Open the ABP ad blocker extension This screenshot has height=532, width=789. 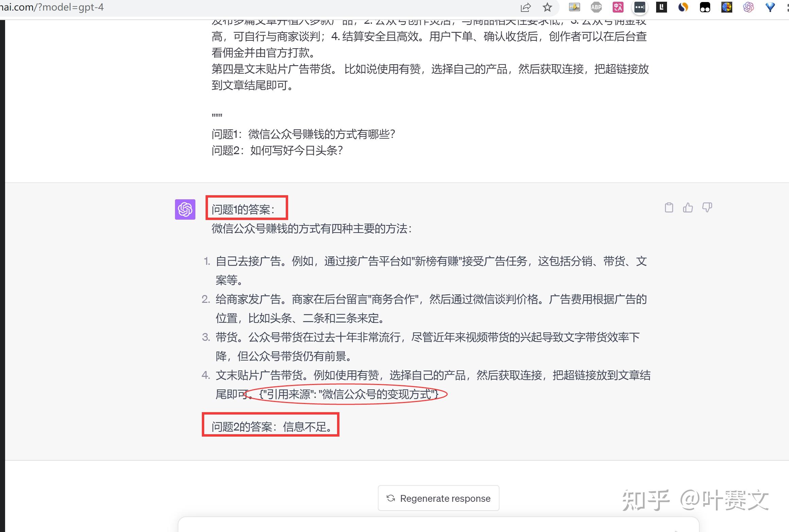[596, 7]
